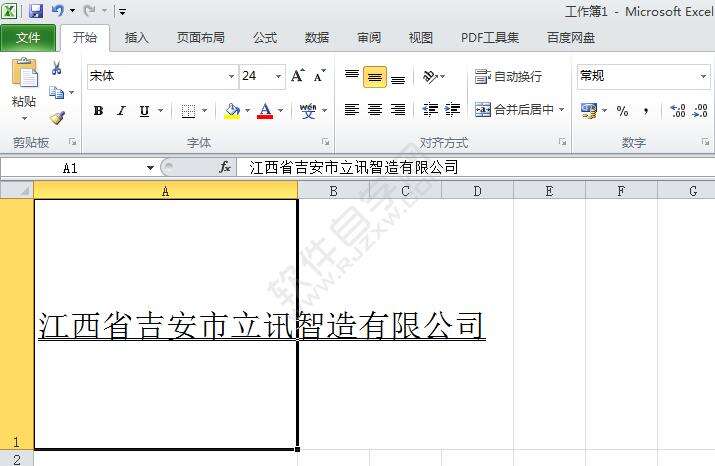Toggle Italic formatting

pyautogui.click(x=121, y=110)
